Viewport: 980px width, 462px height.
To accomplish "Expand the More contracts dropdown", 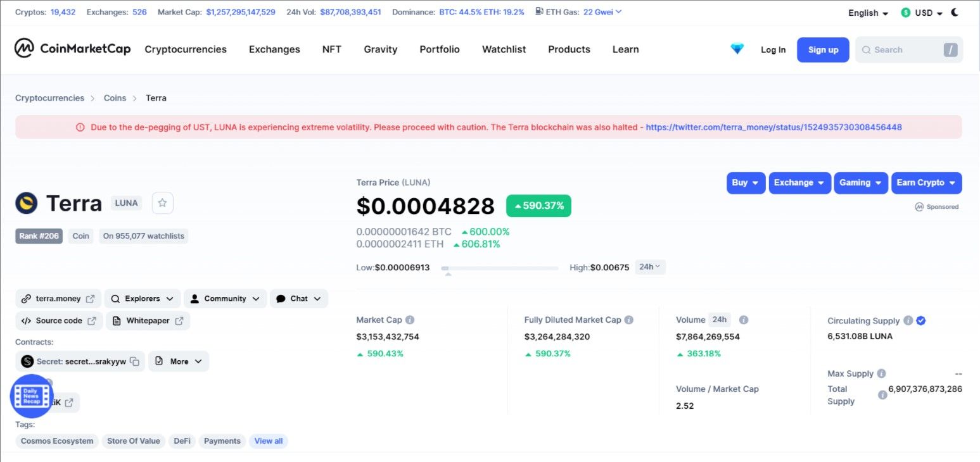I will point(179,361).
